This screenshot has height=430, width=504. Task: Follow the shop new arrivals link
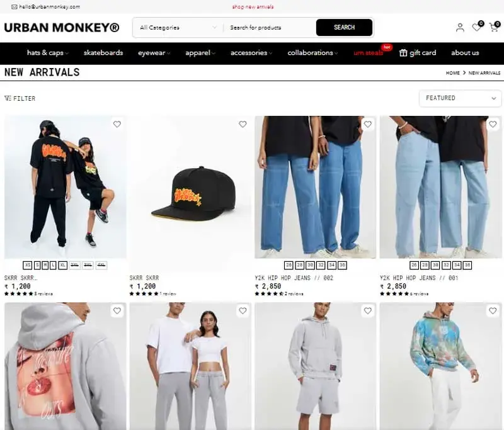click(253, 7)
